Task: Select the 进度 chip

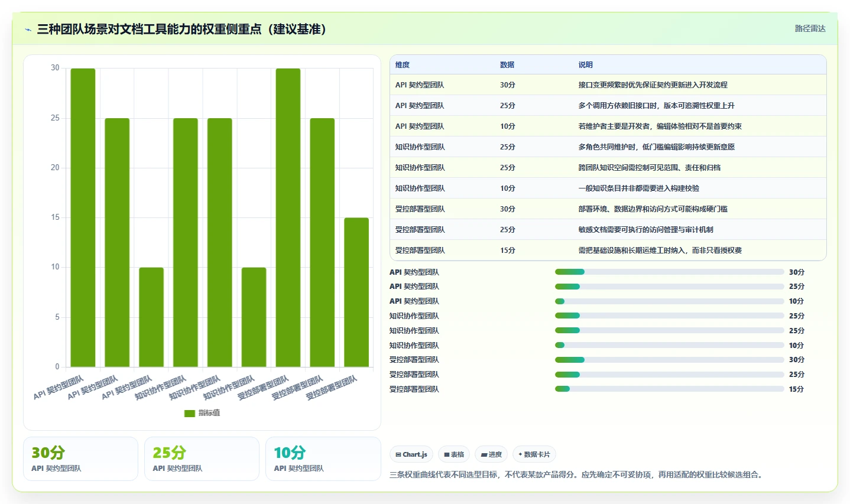Action: coord(491,454)
